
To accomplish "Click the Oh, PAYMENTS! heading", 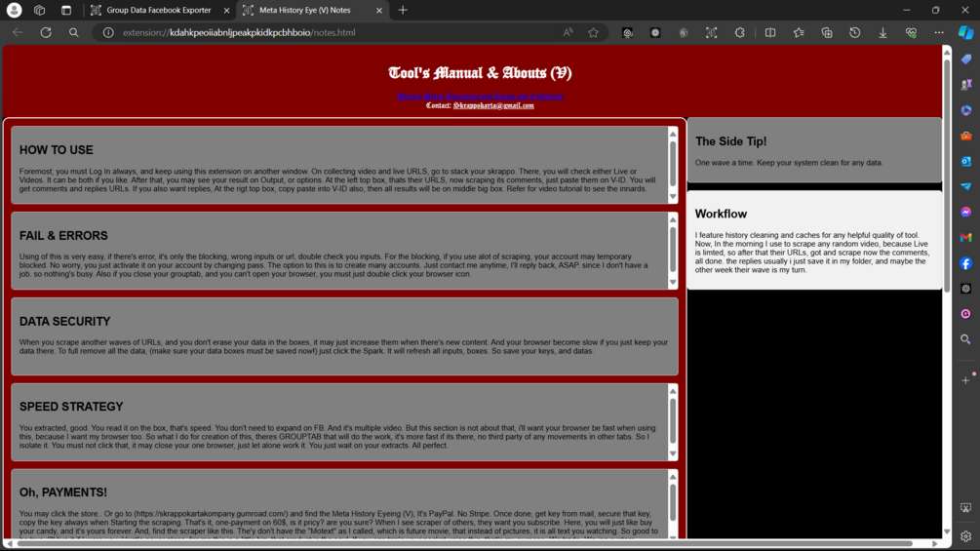I will [63, 492].
